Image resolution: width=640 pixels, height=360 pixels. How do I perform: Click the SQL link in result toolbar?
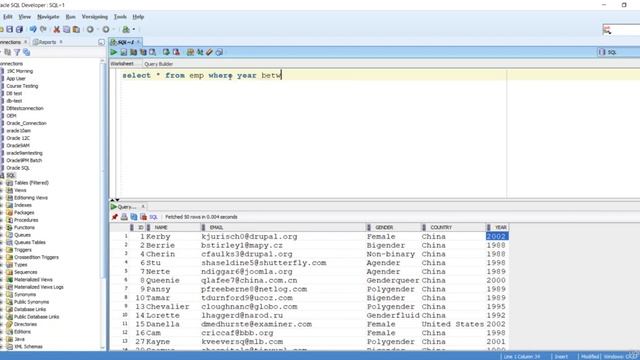click(153, 217)
